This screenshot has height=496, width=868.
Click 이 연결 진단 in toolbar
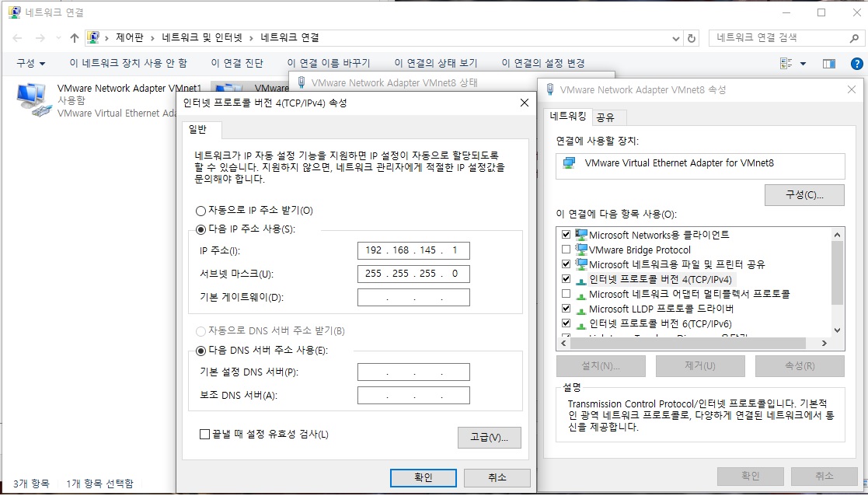(237, 64)
